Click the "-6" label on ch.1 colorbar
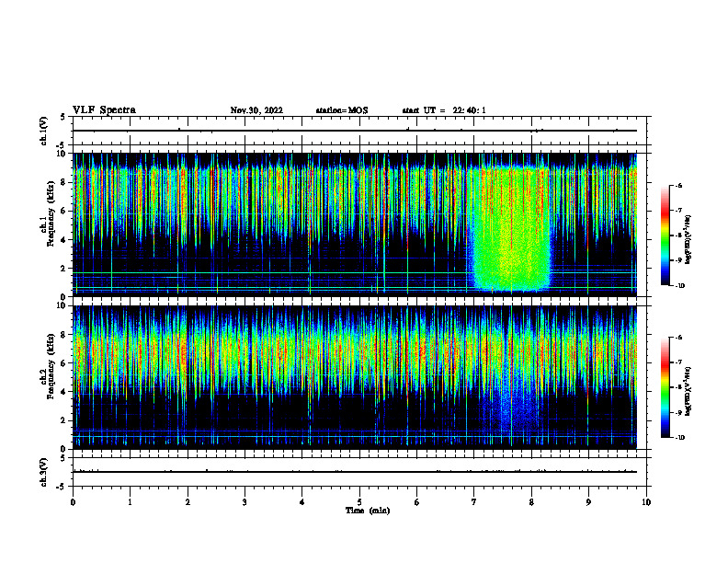This screenshot has height=563, width=728. [677, 185]
